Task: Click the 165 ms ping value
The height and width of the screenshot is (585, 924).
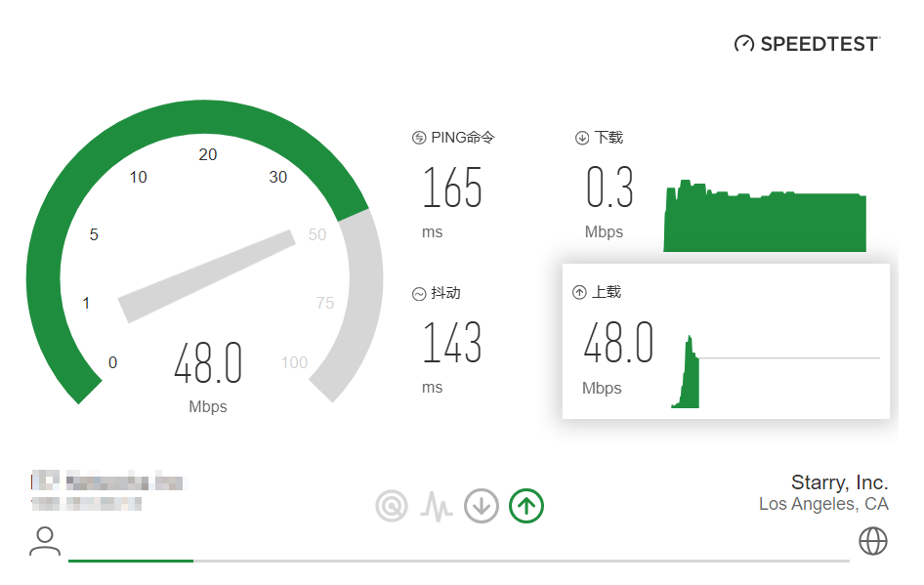Action: pyautogui.click(x=452, y=188)
